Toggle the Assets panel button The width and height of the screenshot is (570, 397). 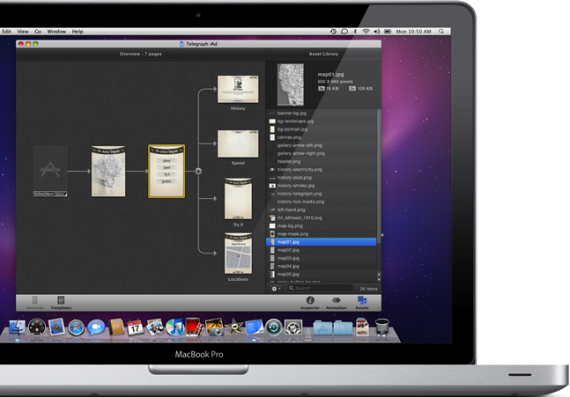pos(362,302)
